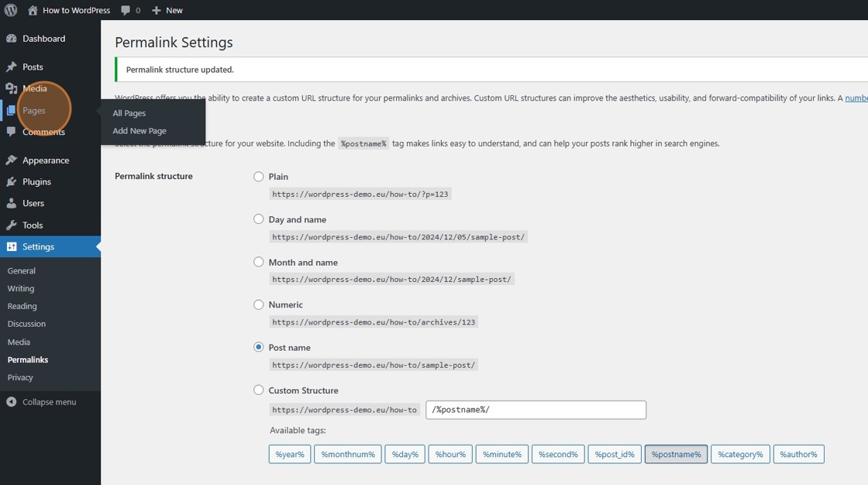This screenshot has width=868, height=485.
Task: Click the Post name example URL
Action: (374, 365)
